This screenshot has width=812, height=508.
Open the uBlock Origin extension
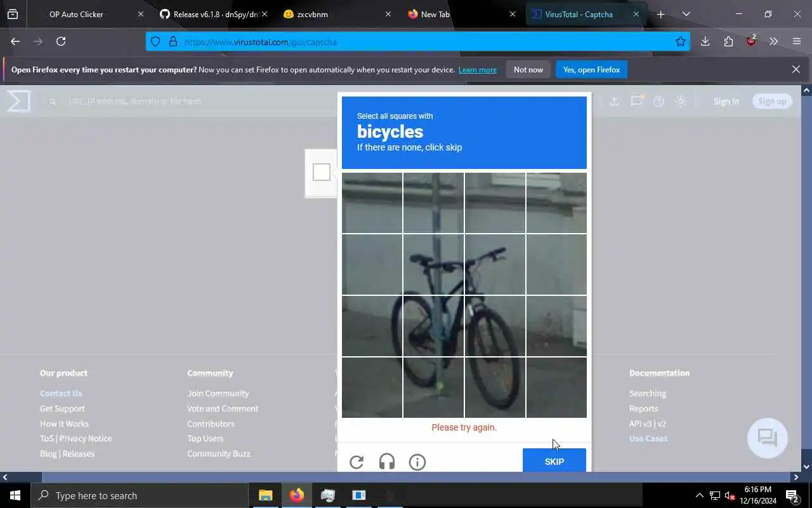[751, 41]
